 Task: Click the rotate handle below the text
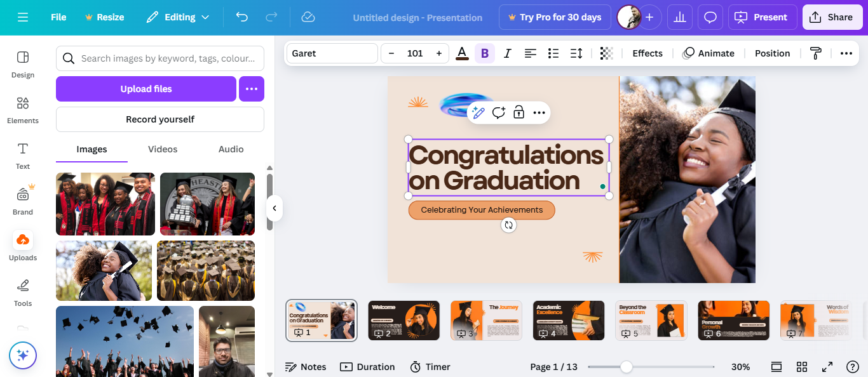[508, 225]
